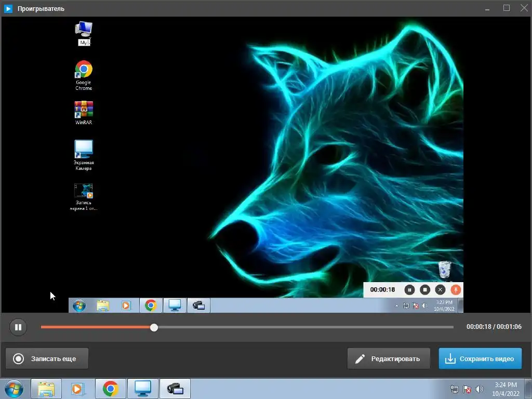
Task: Click Сохранить видео to save the video
Action: [480, 358]
